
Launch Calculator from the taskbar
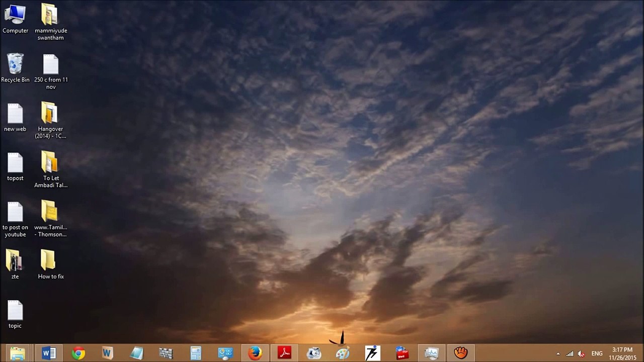click(x=196, y=353)
